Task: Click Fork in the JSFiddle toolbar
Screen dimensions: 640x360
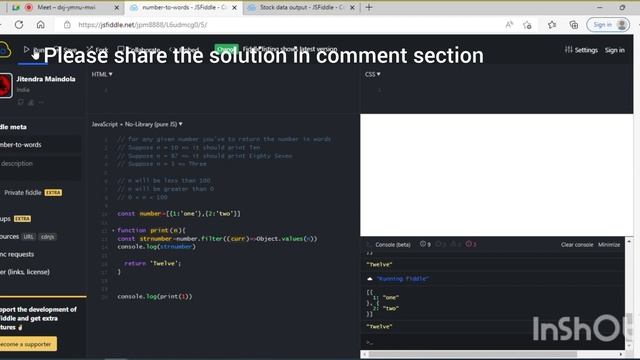Action: [97, 50]
